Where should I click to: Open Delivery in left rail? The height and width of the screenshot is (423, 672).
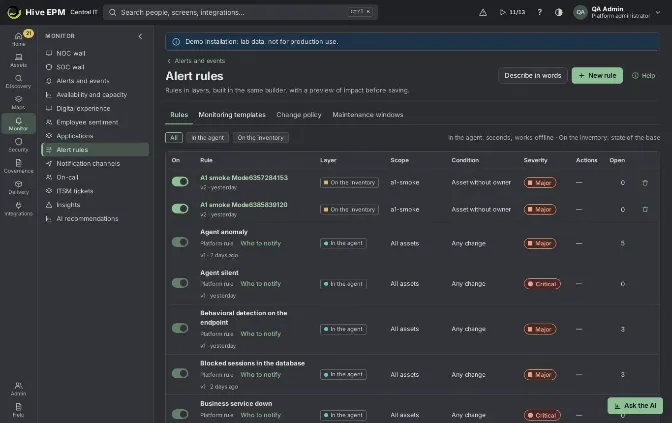pos(18,187)
